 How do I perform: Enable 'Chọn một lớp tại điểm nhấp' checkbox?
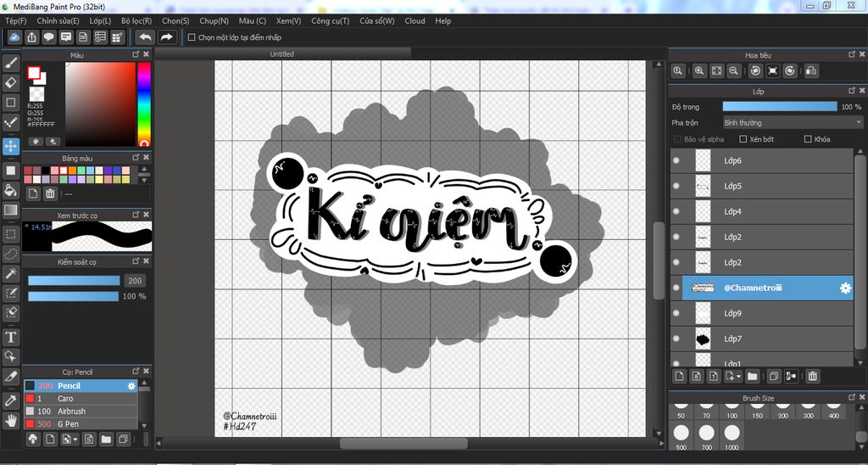192,37
